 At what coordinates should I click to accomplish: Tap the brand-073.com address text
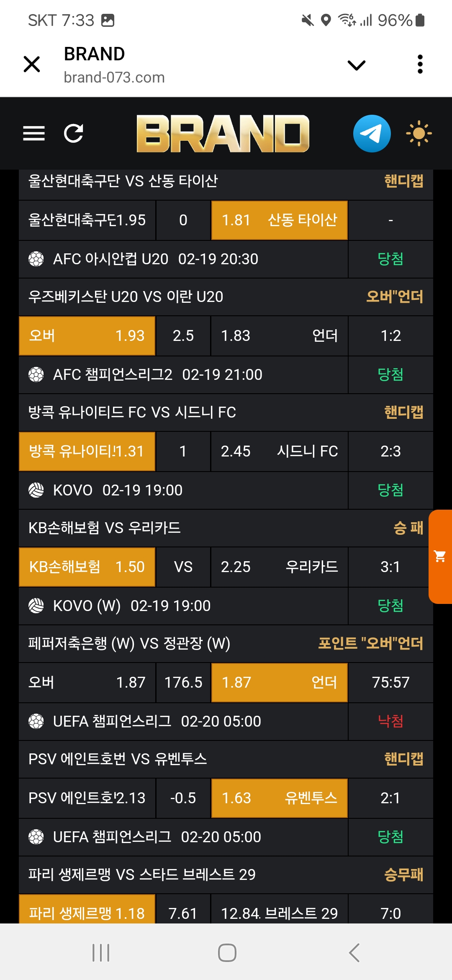tap(114, 77)
